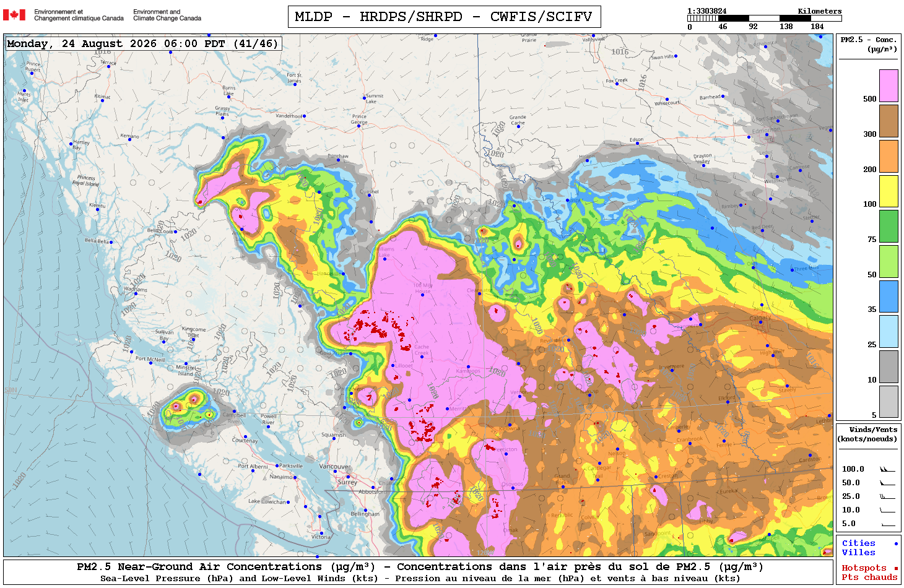Click the Environment and Climate Change Canada text

coord(167,15)
